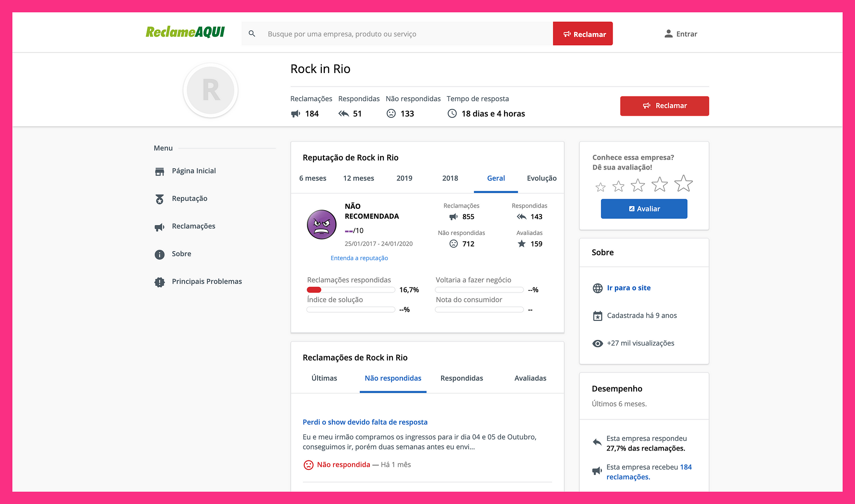Click the info icon for Sobre menu

[x=159, y=255]
